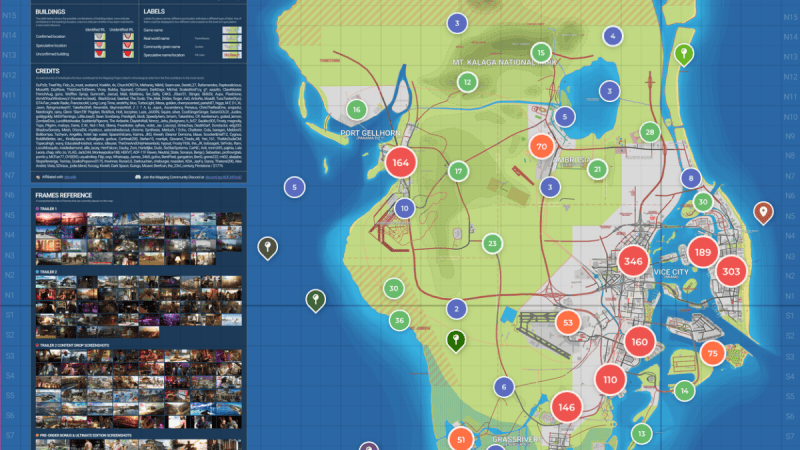Click Confirmed location Identified IRL swatch

point(99,37)
